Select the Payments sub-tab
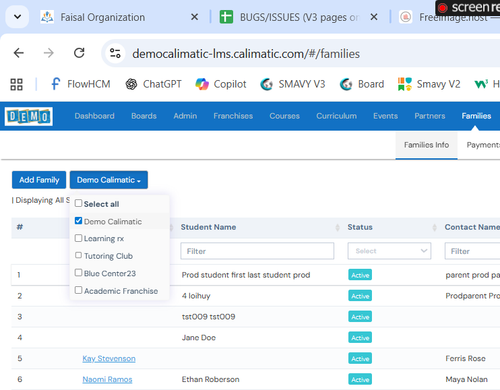The width and height of the screenshot is (500, 390). 483,145
